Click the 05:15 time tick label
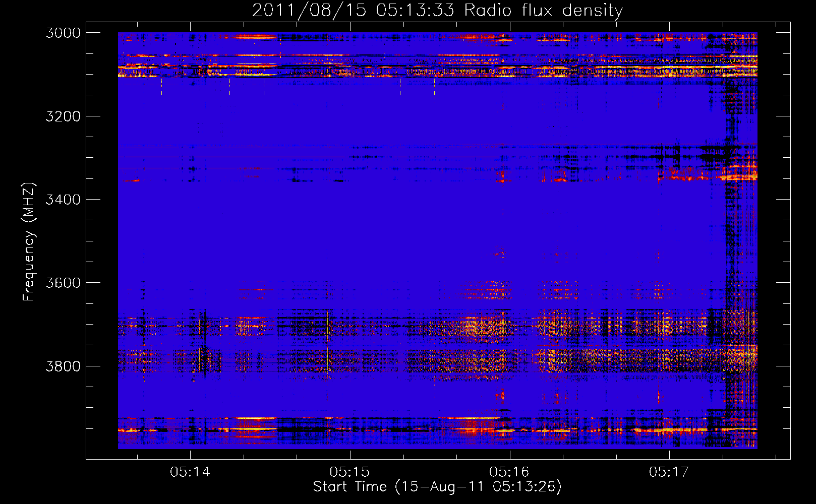 click(349, 472)
